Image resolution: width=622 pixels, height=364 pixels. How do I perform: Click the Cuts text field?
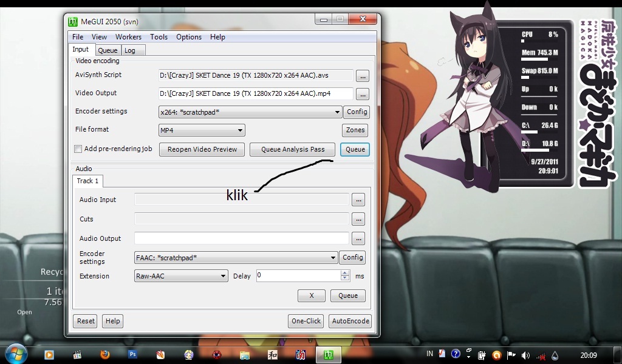click(242, 218)
